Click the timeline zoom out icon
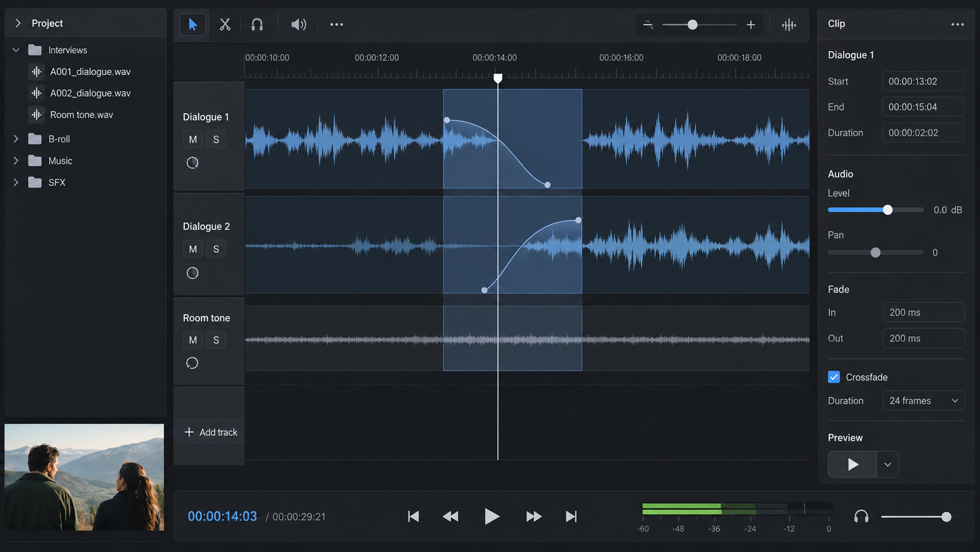This screenshot has width=980, height=552. coord(648,25)
